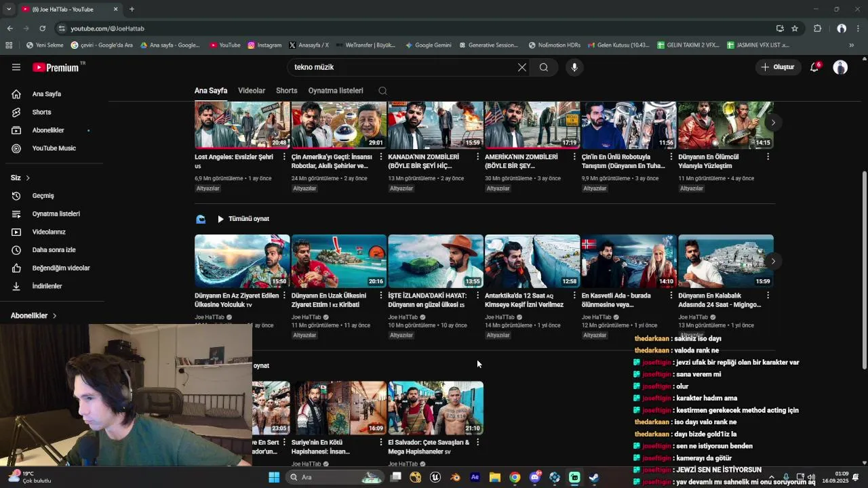Viewport: 868px width, 488px height.
Task: Open options for 'El Salvador: Çete Savaşları' video
Action: (477, 442)
